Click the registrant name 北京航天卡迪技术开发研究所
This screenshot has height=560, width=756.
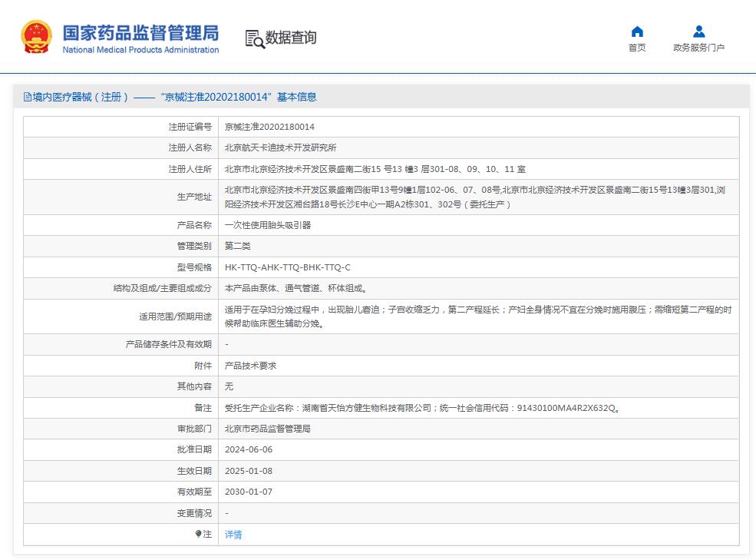(280, 147)
